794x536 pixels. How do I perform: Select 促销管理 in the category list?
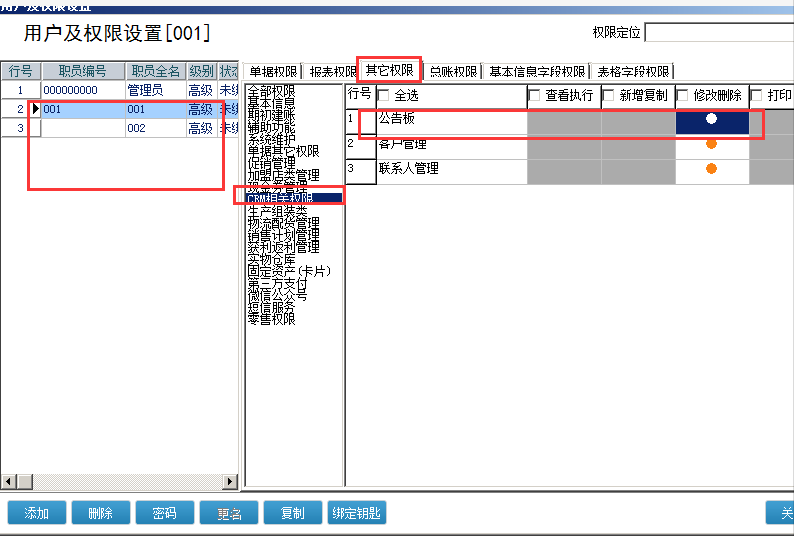click(271, 163)
